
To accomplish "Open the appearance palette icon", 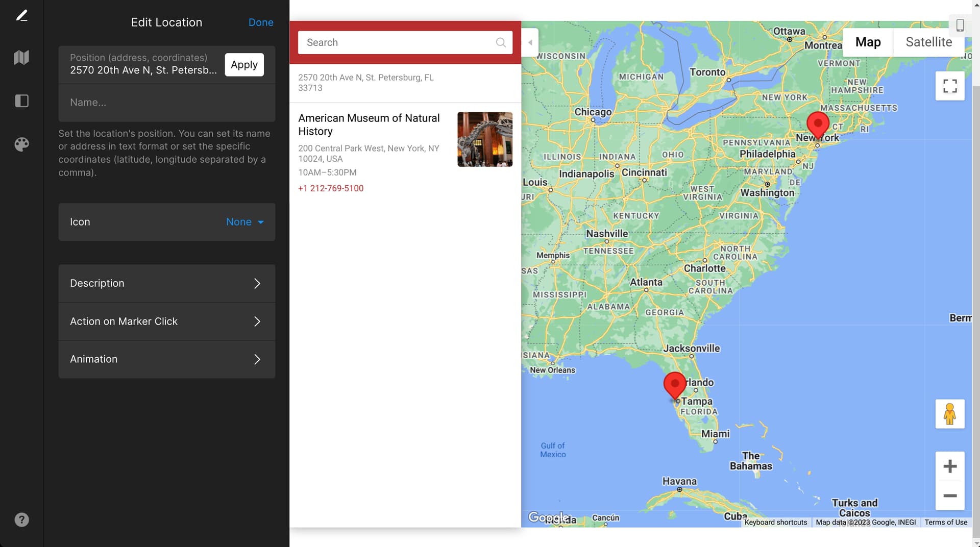I will coord(21,144).
